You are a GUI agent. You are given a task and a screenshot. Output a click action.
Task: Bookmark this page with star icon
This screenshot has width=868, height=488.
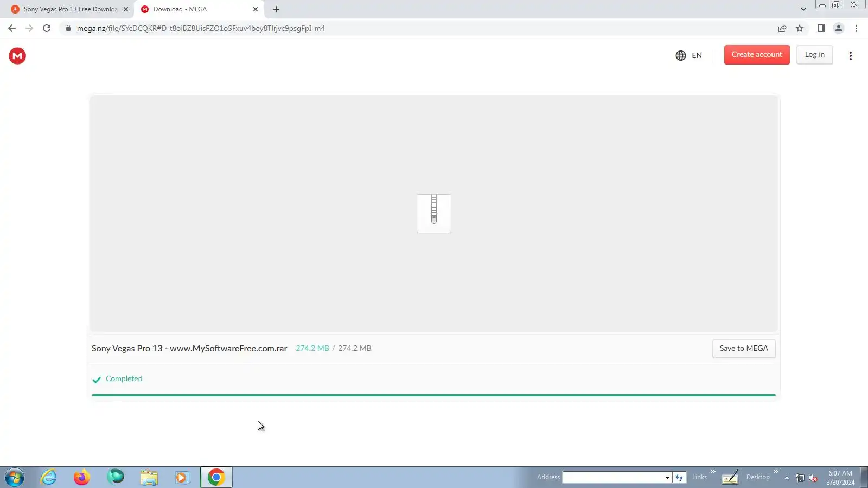pos(799,28)
